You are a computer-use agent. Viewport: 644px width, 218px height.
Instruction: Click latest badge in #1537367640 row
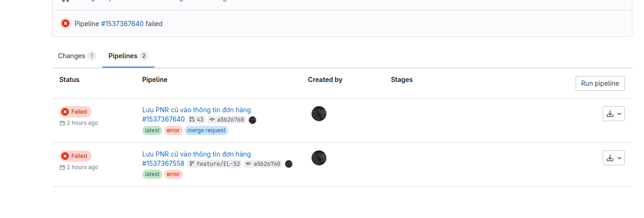[x=152, y=130]
